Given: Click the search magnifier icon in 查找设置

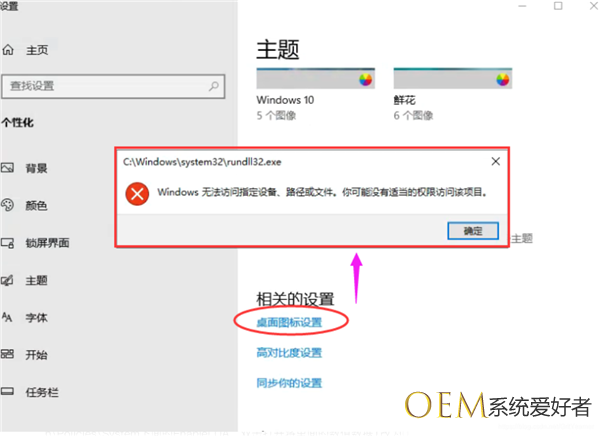Looking at the screenshot, I should pyautogui.click(x=214, y=86).
